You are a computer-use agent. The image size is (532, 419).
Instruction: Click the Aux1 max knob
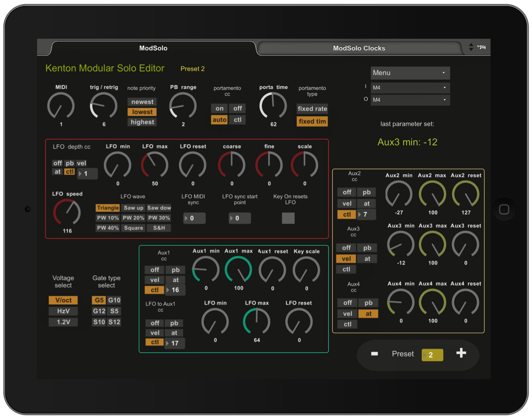pyautogui.click(x=238, y=270)
